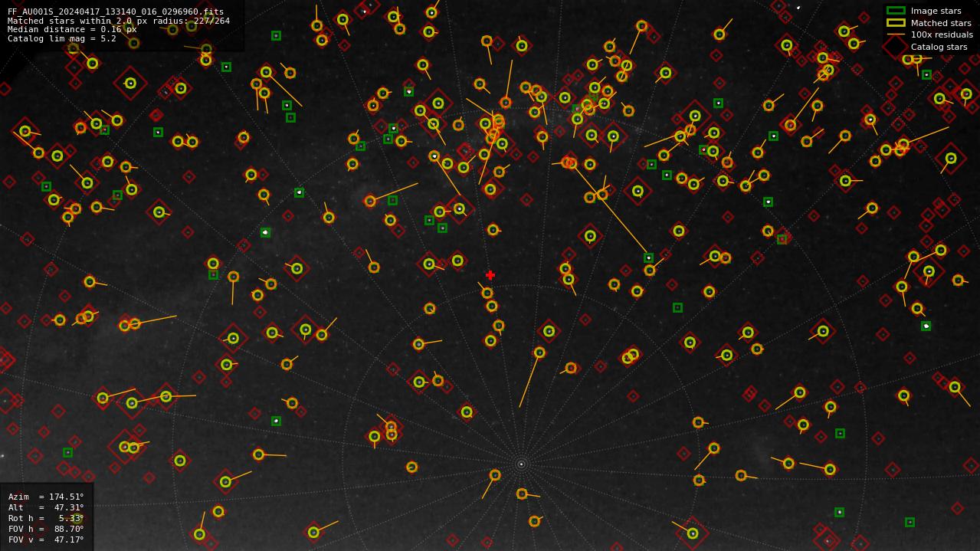Image resolution: width=980 pixels, height=551 pixels.
Task: Click the red diamond Catalog stars legend marker
Action: pyautogui.click(x=896, y=47)
